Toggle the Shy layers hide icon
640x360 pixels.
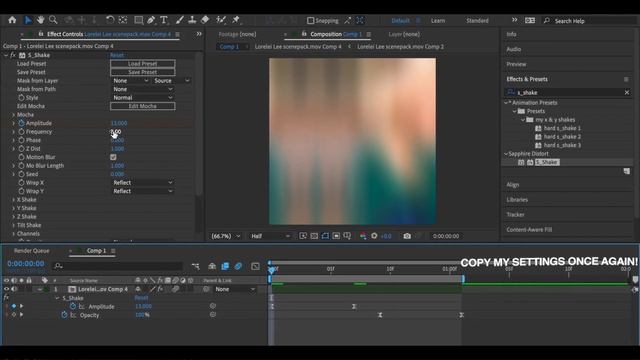212,266
